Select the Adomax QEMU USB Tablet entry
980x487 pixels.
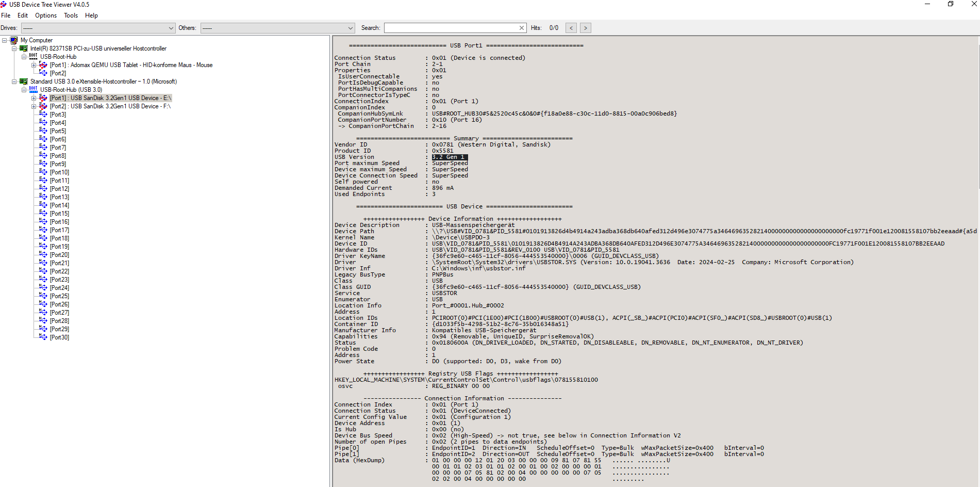click(x=131, y=65)
